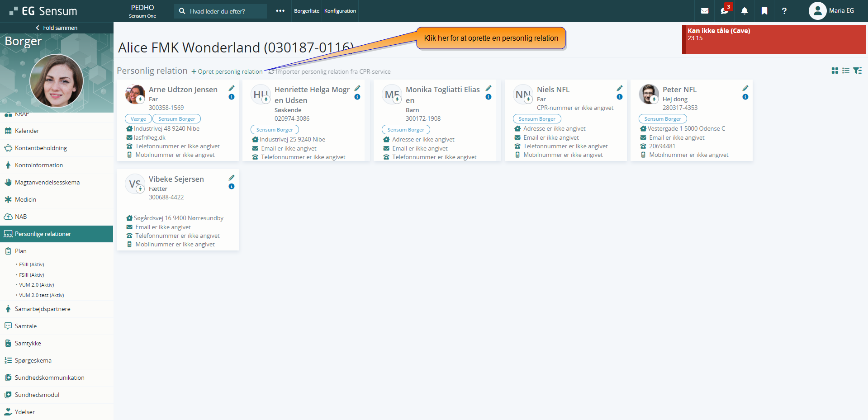Click Opret personlig relation link

tap(227, 71)
